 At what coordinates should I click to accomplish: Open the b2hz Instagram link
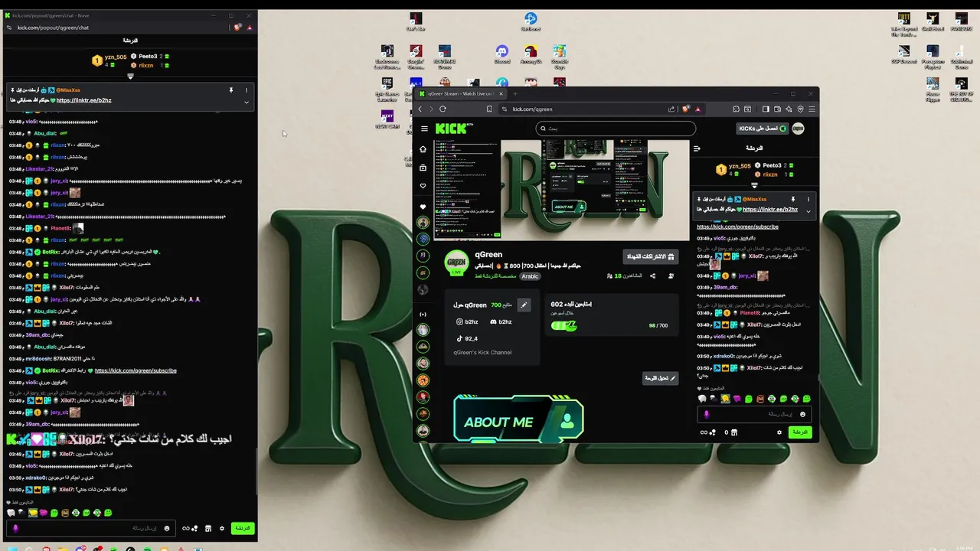pyautogui.click(x=467, y=322)
